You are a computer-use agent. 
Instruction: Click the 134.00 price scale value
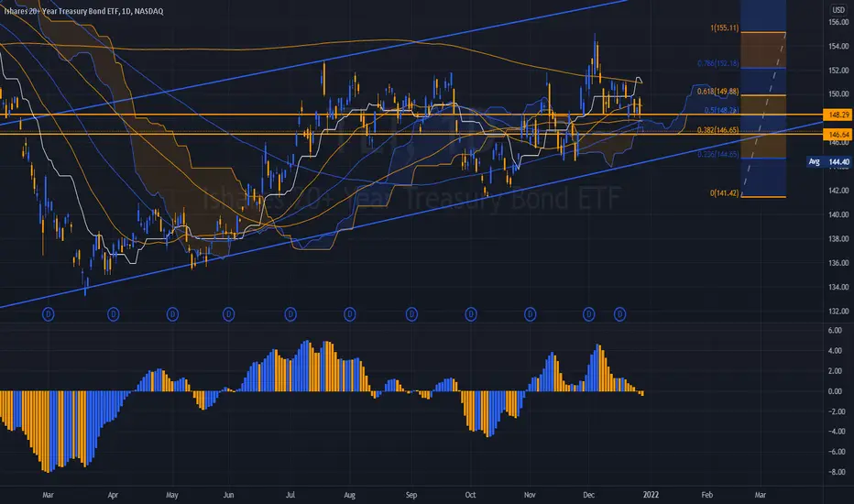click(838, 287)
